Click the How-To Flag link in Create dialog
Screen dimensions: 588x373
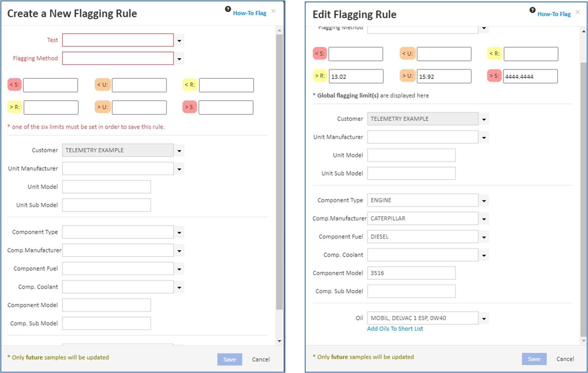[x=249, y=13]
